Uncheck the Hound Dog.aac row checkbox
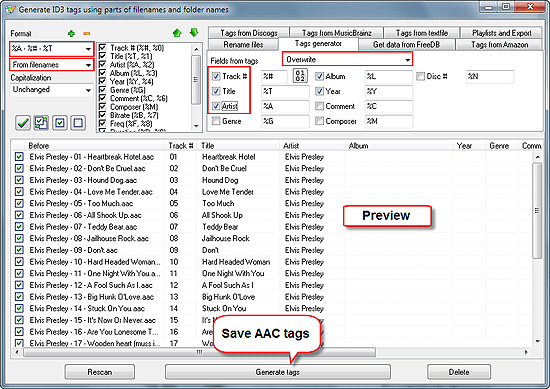The image size is (550, 389). click(x=19, y=180)
